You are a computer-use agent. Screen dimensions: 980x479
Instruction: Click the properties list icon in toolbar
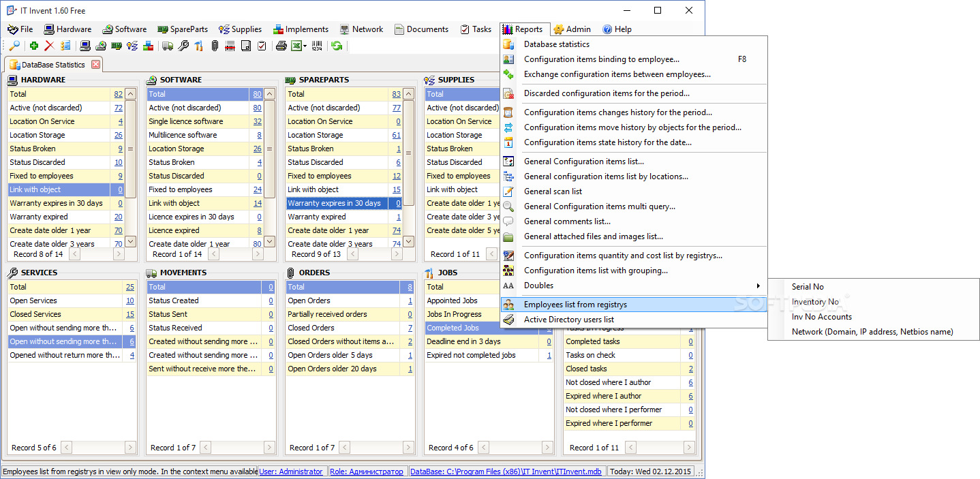click(65, 46)
